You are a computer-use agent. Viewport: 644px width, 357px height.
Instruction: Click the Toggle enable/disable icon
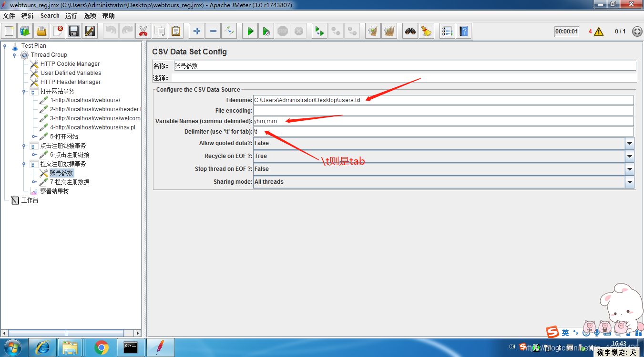click(229, 31)
